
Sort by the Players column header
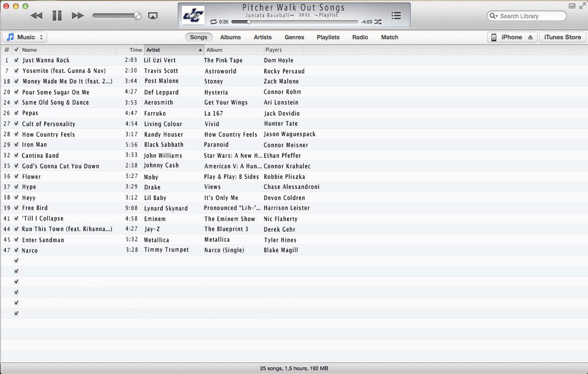pos(283,50)
